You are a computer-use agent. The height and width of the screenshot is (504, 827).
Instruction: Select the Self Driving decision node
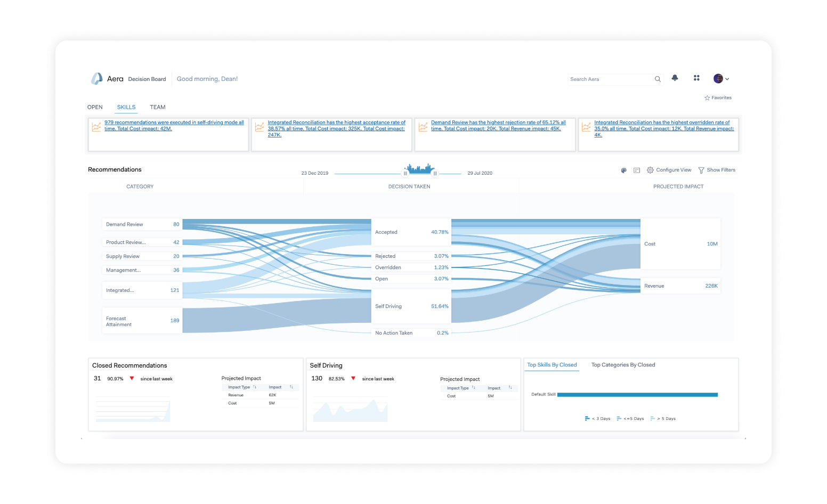[411, 306]
